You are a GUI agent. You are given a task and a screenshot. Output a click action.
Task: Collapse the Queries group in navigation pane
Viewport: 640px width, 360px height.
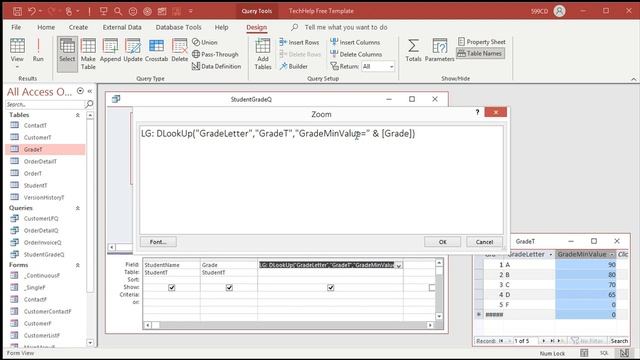coord(78,208)
